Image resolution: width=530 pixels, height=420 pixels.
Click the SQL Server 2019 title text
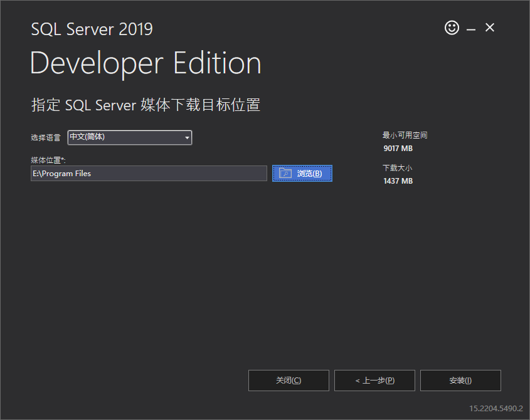(x=92, y=29)
